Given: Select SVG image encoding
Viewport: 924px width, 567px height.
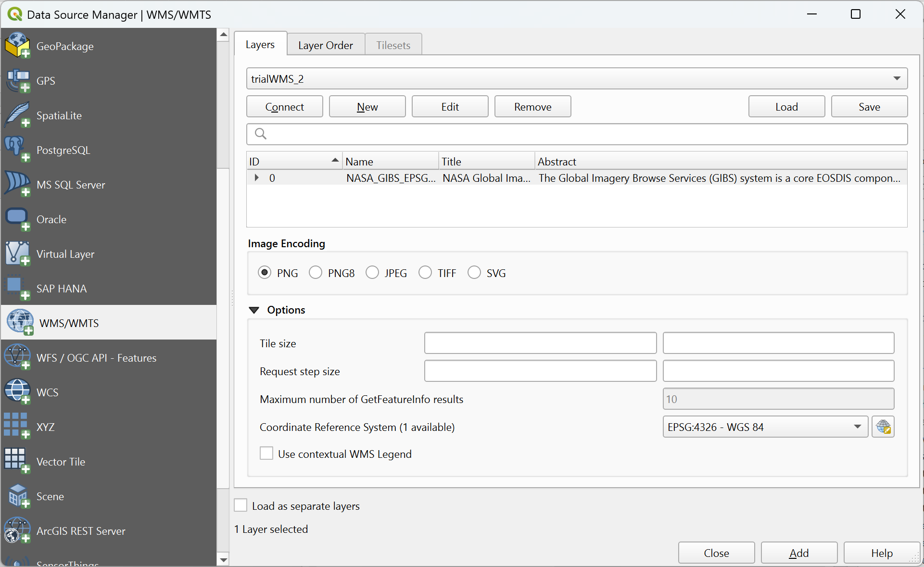Looking at the screenshot, I should coord(474,273).
